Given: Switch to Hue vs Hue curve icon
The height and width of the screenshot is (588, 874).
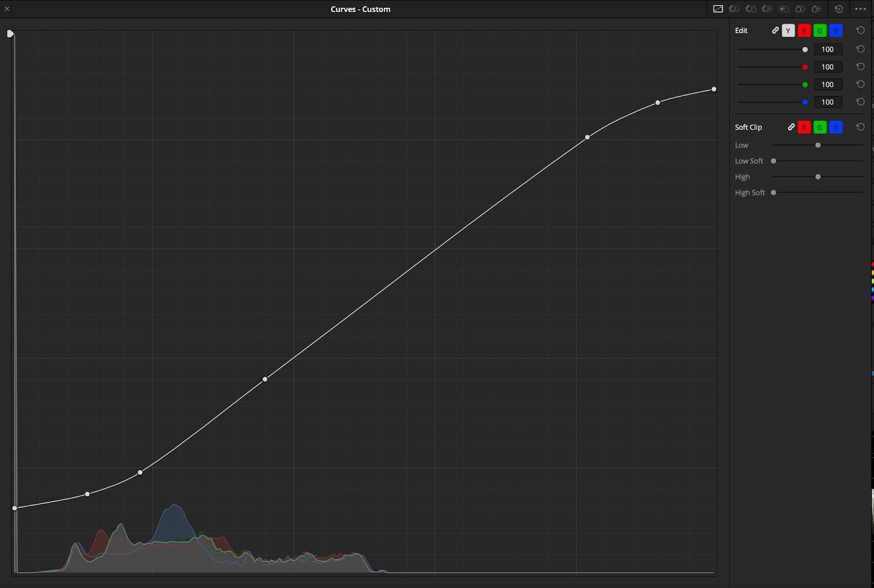Looking at the screenshot, I should pyautogui.click(x=734, y=9).
